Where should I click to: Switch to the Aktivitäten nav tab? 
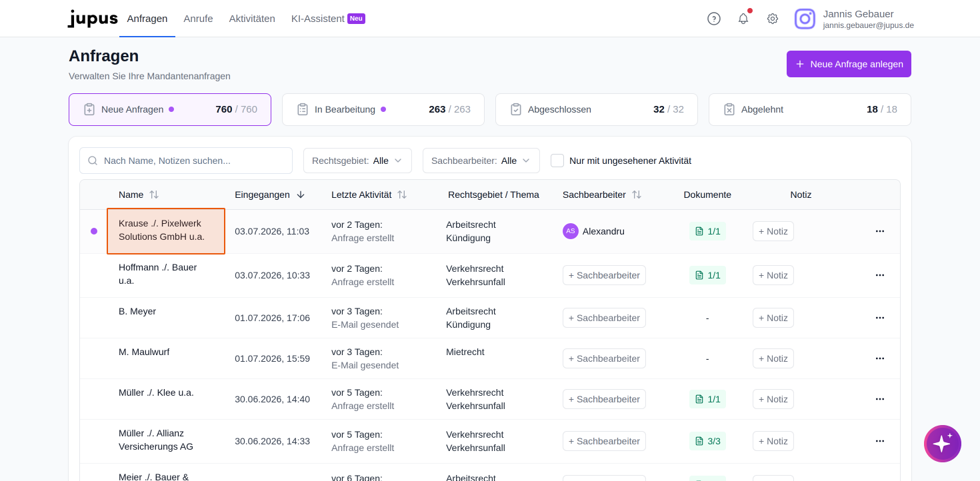tap(252, 19)
